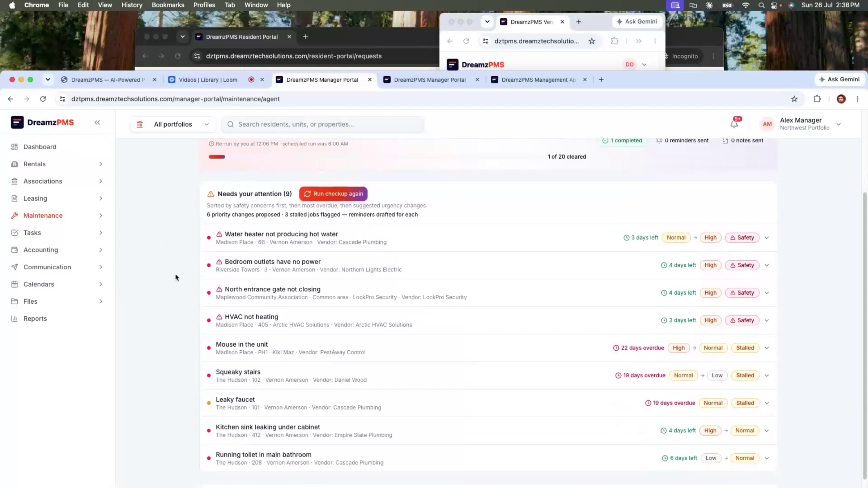Switch to DreamzPMS AI-Powered tab
Screen dimensions: 868x488
click(x=108, y=80)
